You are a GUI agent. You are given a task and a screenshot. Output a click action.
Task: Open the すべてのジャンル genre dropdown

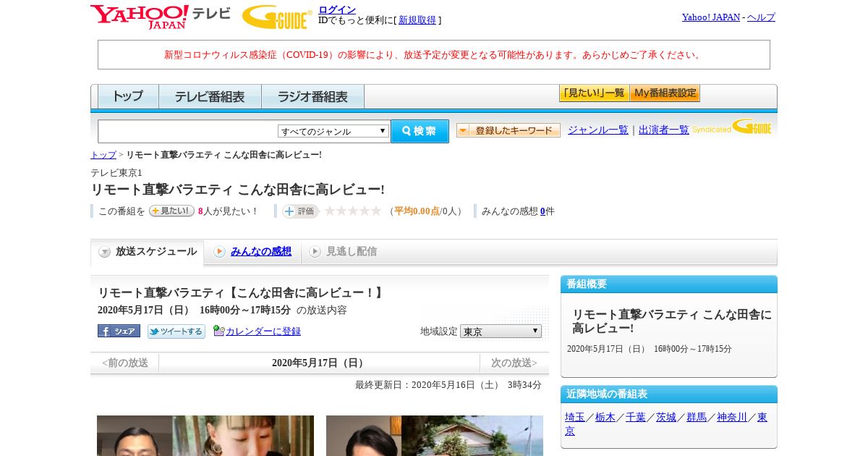coord(333,131)
